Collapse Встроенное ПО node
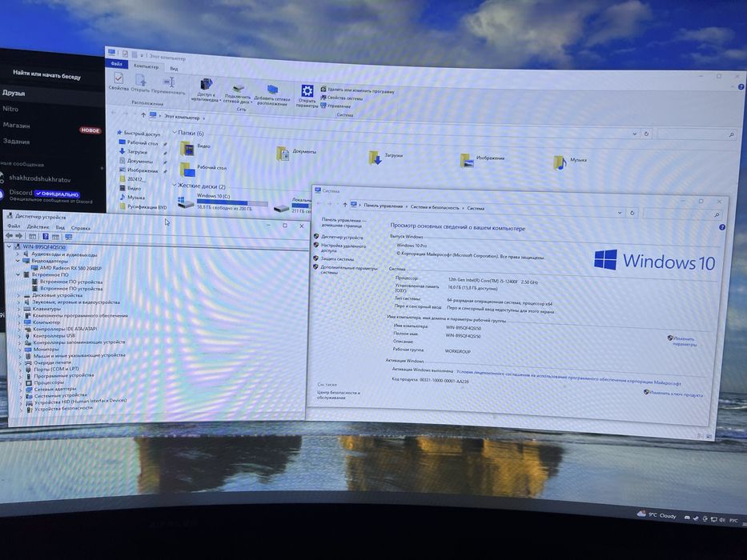The image size is (747, 560). pos(18,274)
